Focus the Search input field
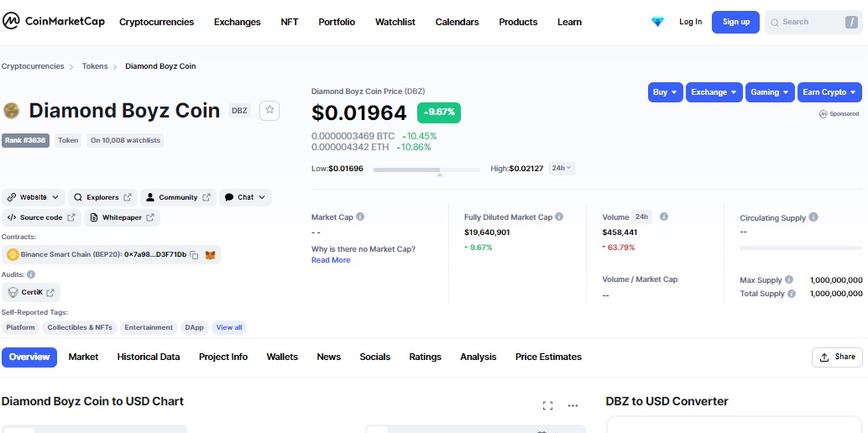868x433 pixels. pyautogui.click(x=813, y=22)
